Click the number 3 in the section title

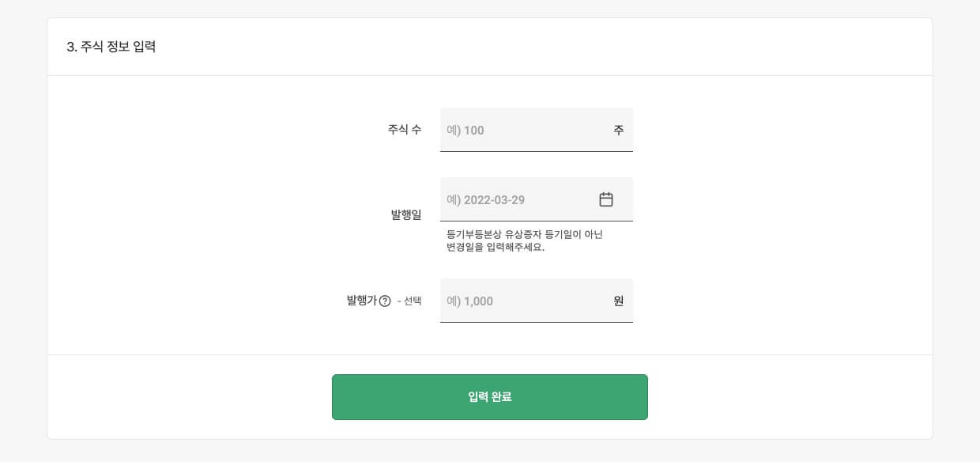click(70, 47)
